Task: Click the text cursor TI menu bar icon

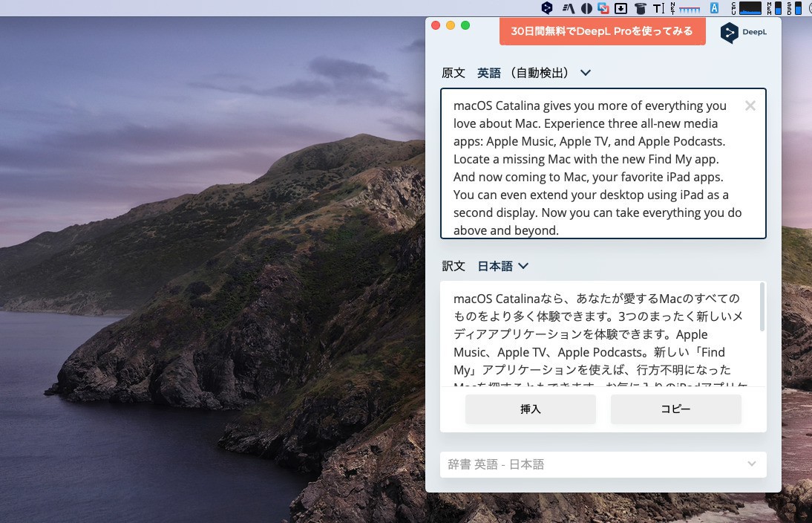Action: (x=658, y=7)
